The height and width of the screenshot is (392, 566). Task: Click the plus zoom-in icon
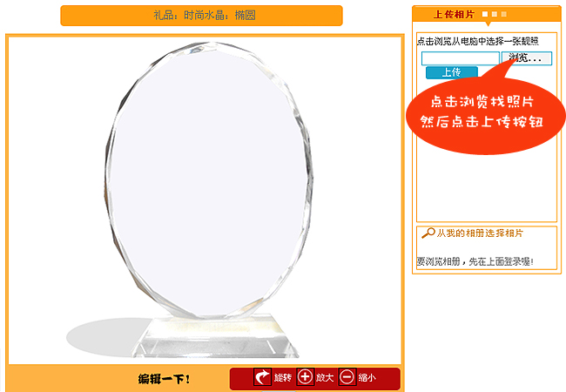[305, 377]
